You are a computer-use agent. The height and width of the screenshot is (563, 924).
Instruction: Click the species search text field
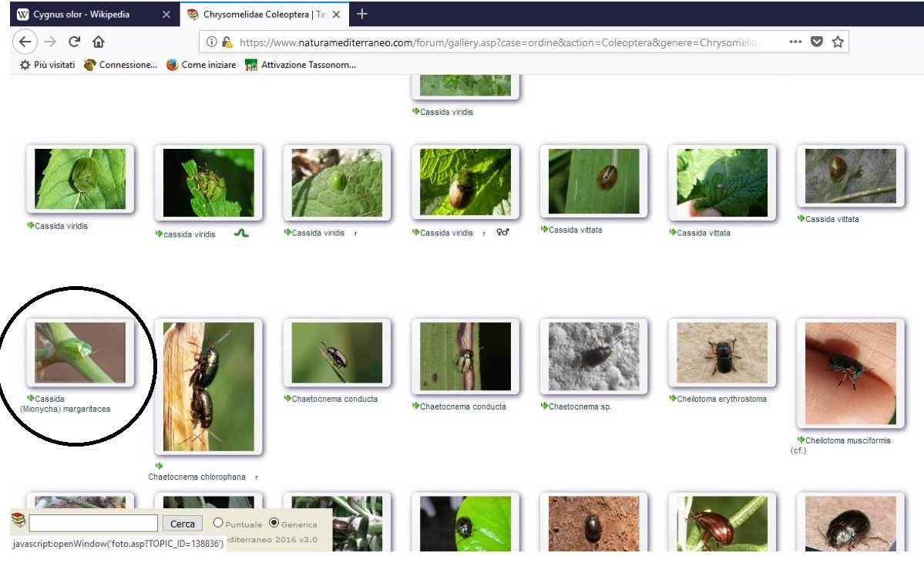coord(93,524)
